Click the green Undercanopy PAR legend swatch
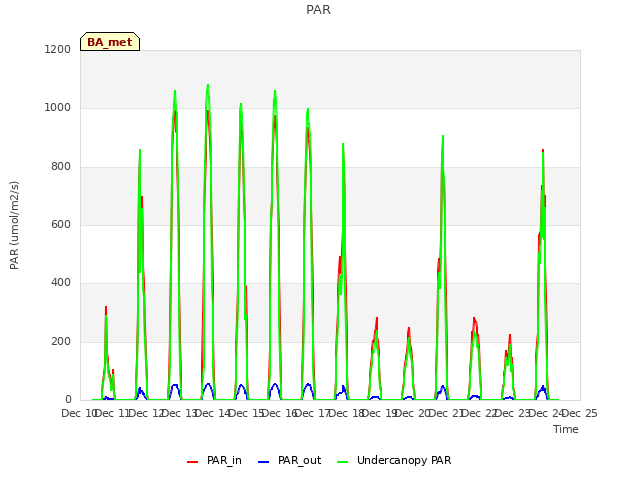Viewport: 640px width, 480px height. [x=343, y=462]
